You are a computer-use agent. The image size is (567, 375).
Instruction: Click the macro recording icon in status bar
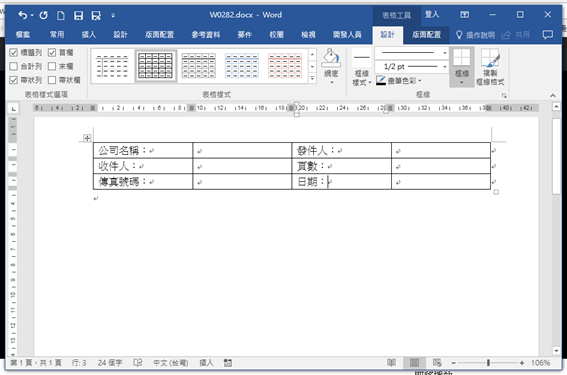pyautogui.click(x=228, y=363)
